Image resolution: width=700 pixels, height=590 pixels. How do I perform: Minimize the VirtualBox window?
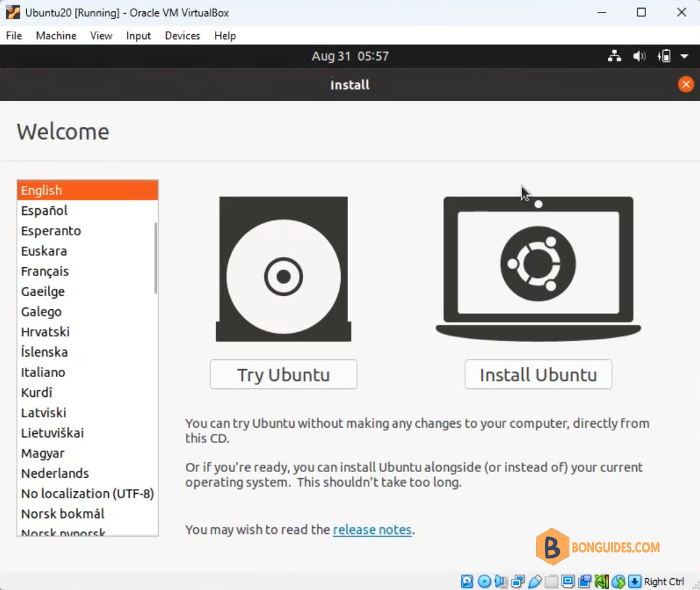coord(602,13)
